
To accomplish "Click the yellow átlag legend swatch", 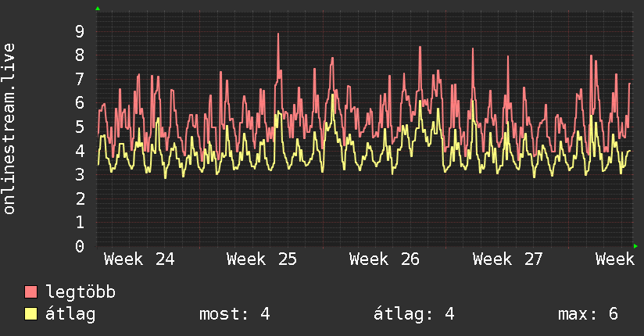I will point(30,314).
